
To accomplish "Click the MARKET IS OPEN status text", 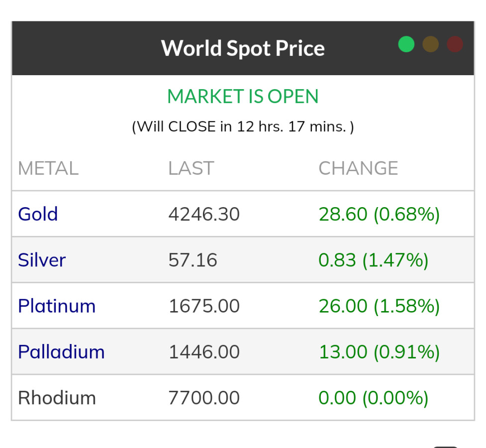I will pyautogui.click(x=243, y=96).
